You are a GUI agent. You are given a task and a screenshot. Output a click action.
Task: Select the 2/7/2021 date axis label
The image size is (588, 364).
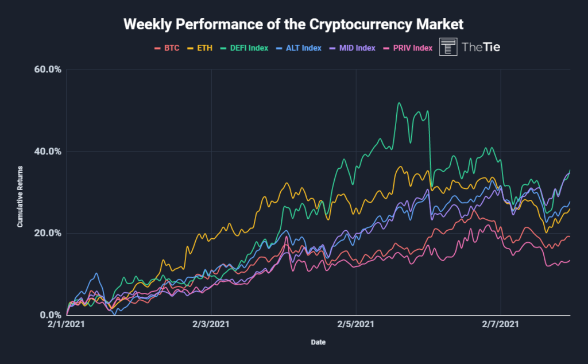point(501,324)
